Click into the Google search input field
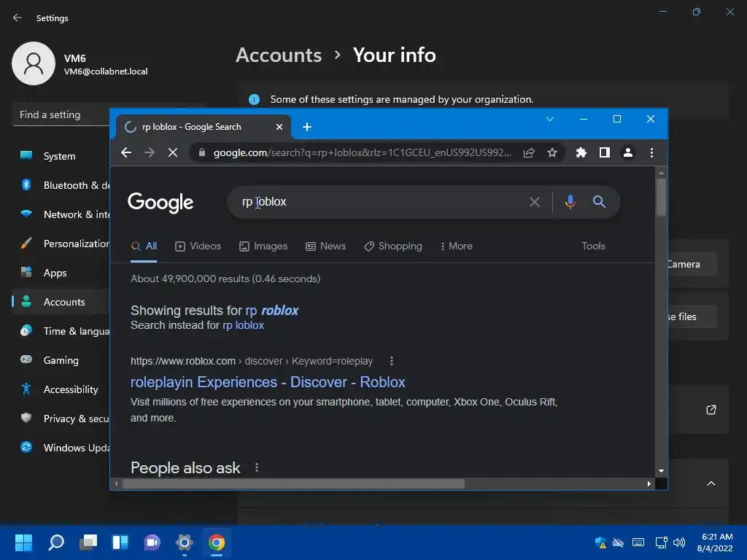 pos(381,202)
